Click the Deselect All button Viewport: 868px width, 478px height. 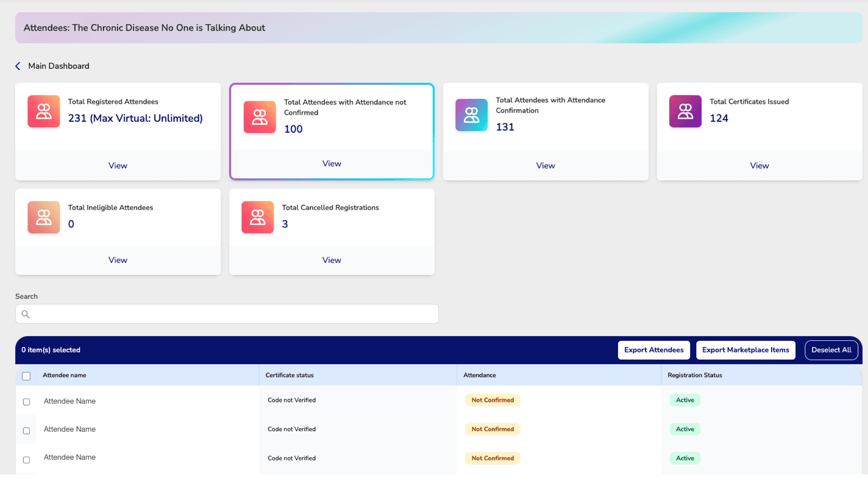(x=831, y=350)
